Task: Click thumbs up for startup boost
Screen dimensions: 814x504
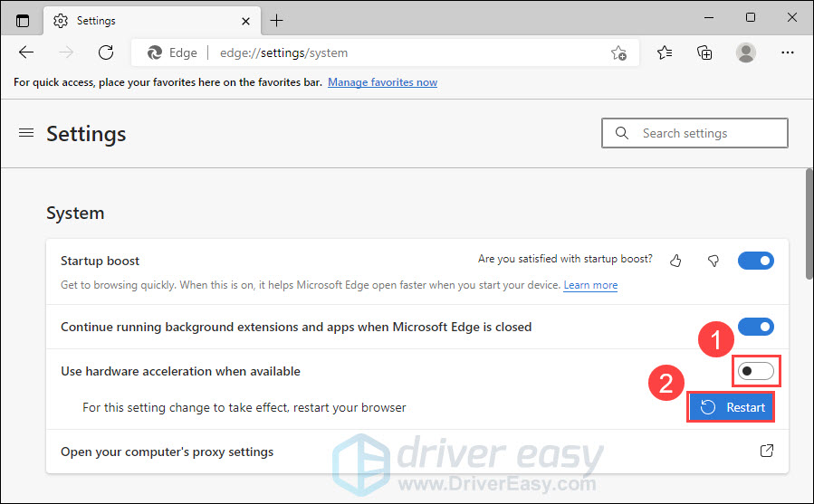Action: [x=675, y=261]
